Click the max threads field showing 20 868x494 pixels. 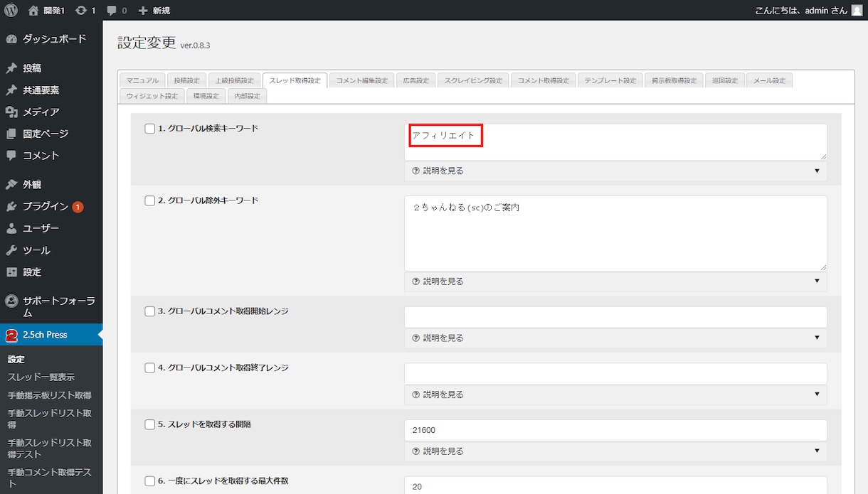tap(615, 485)
